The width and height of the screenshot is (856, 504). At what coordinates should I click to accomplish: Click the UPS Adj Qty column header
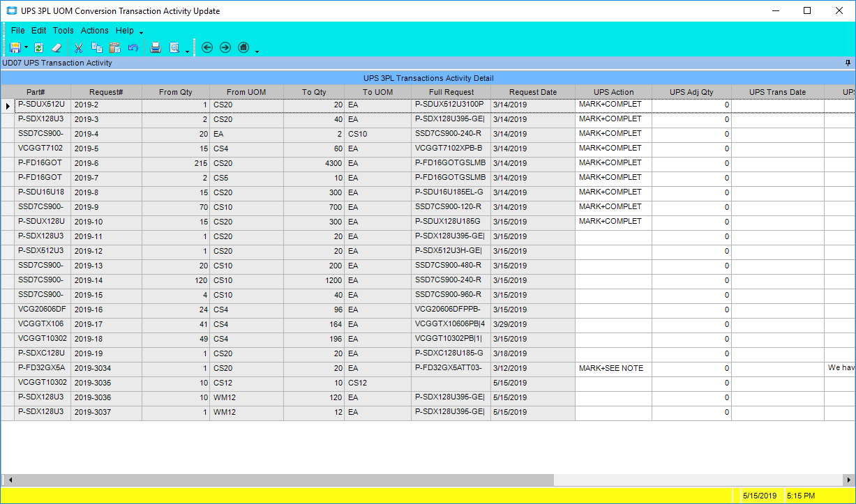pos(692,92)
